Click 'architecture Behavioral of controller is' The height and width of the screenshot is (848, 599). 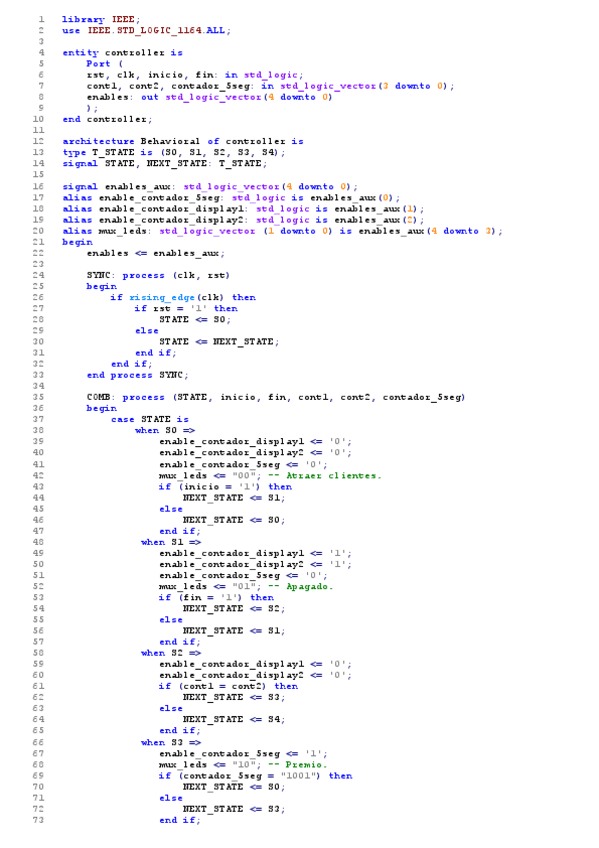tap(183, 142)
